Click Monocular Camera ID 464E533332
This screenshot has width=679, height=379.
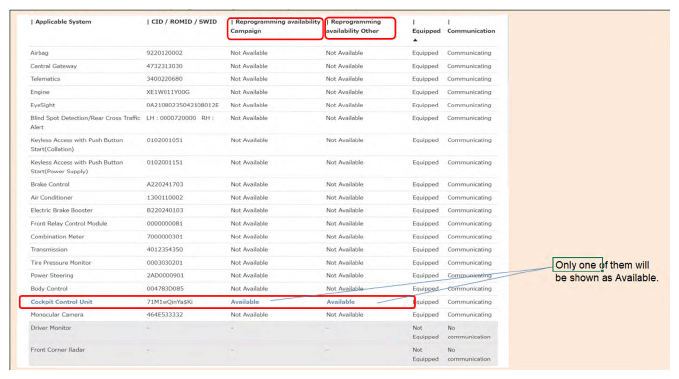click(165, 315)
